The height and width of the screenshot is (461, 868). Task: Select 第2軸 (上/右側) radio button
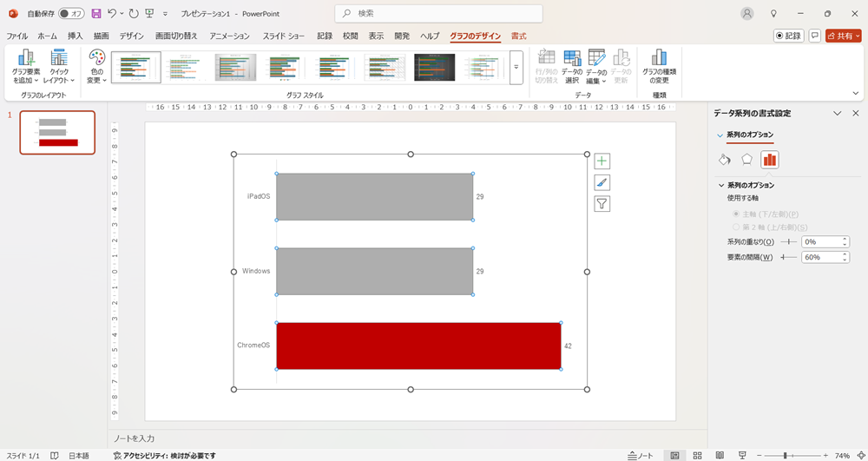tap(736, 227)
